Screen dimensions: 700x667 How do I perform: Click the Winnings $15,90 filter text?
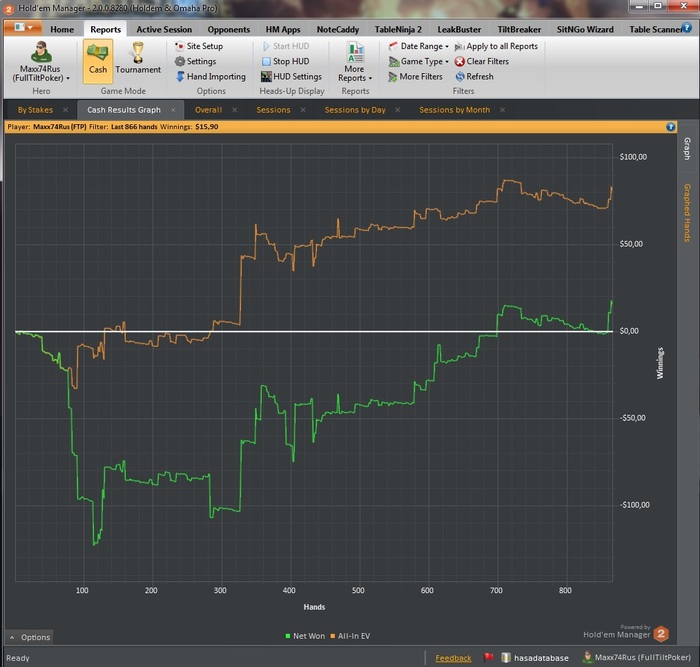tap(189, 127)
